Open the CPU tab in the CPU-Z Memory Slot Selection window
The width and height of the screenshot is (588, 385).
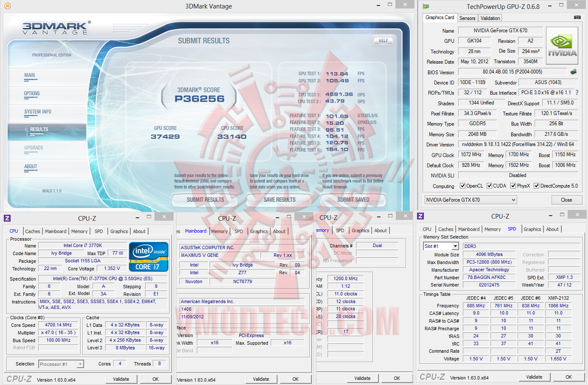[x=427, y=229]
